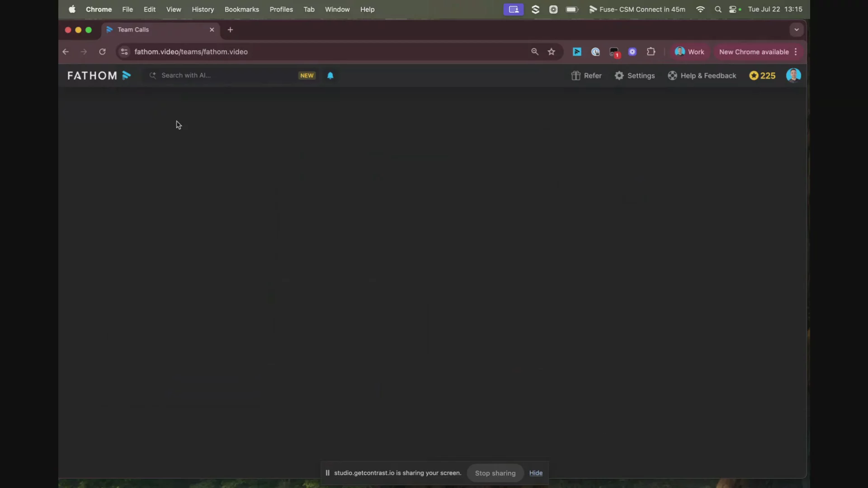Open Help & Feedback
Screen dimensions: 868x488
point(702,75)
